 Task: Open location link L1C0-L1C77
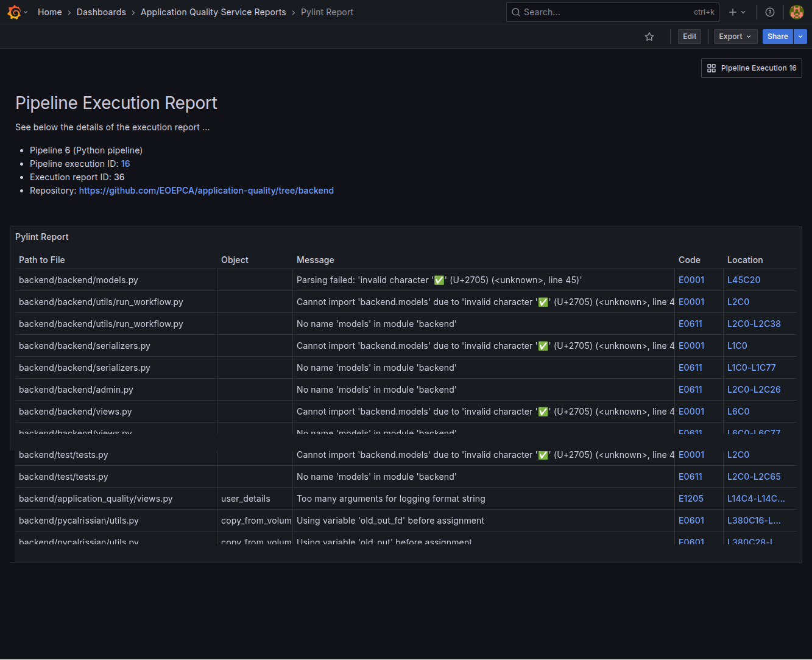[752, 368]
